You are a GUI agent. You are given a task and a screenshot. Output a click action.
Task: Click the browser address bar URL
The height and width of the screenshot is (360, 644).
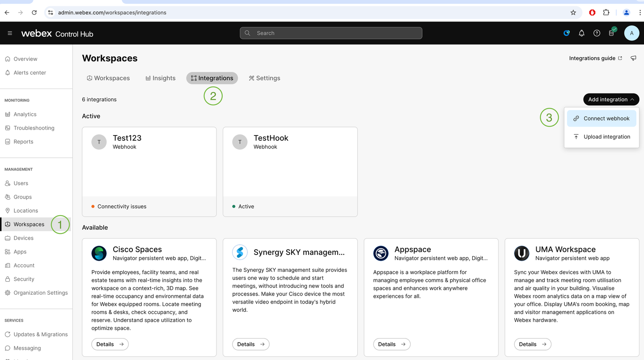[x=112, y=13]
